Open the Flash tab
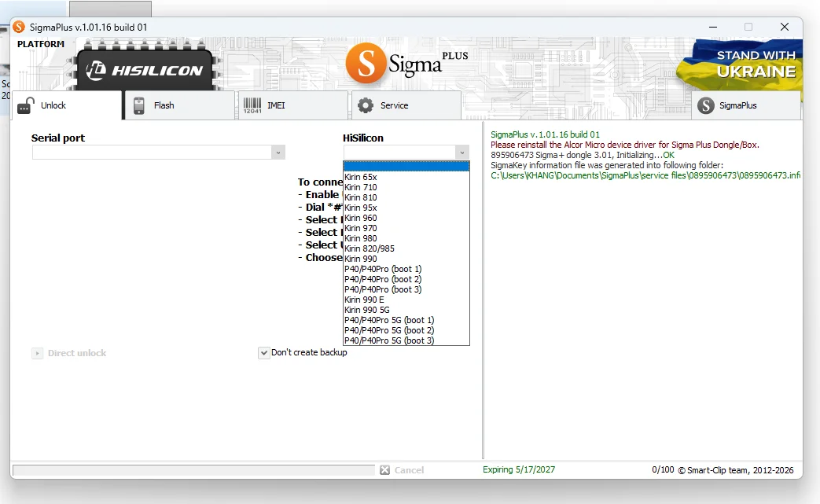The width and height of the screenshot is (820, 504). pos(180,105)
